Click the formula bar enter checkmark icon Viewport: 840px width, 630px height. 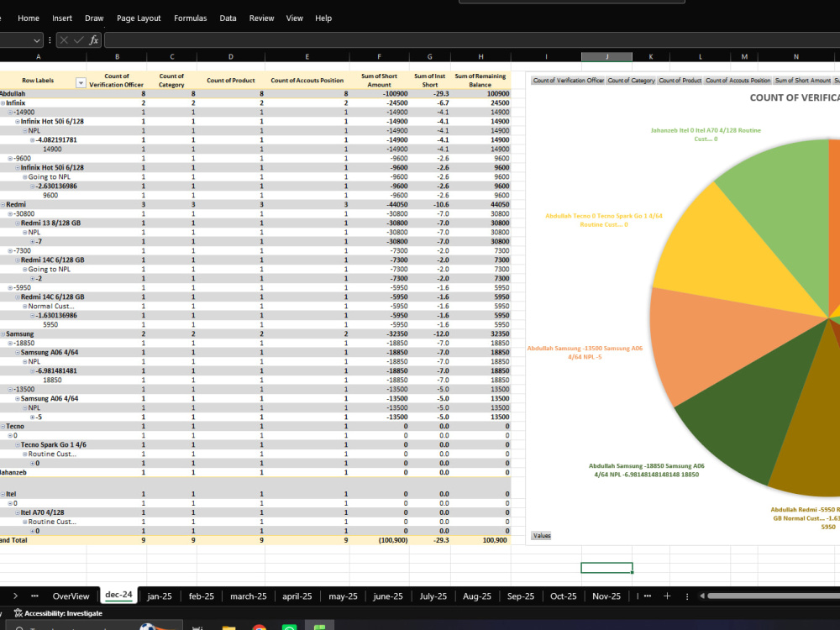[x=79, y=40]
